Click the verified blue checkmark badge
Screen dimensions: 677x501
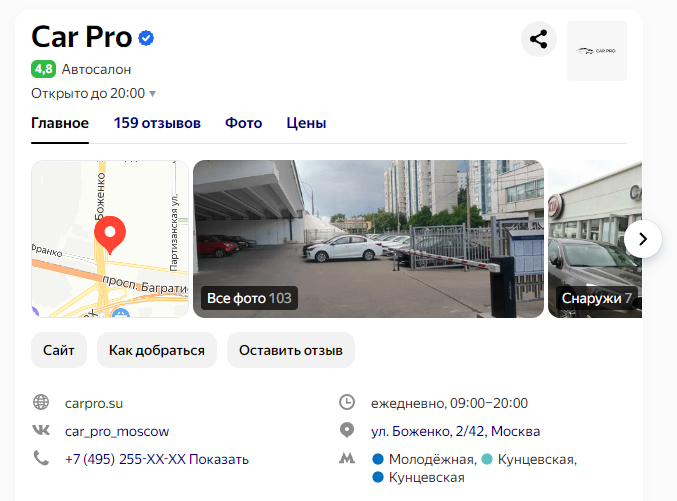pyautogui.click(x=146, y=38)
